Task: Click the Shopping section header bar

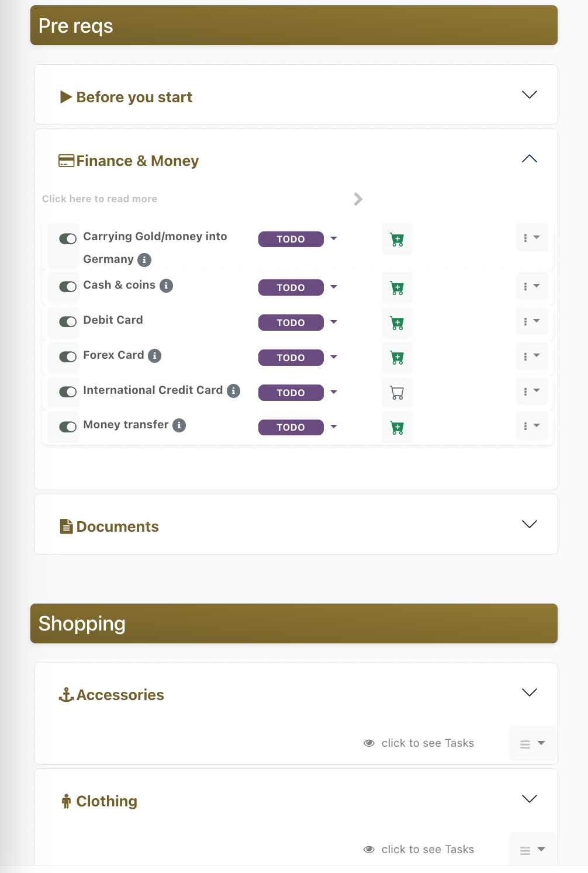Action: [294, 623]
